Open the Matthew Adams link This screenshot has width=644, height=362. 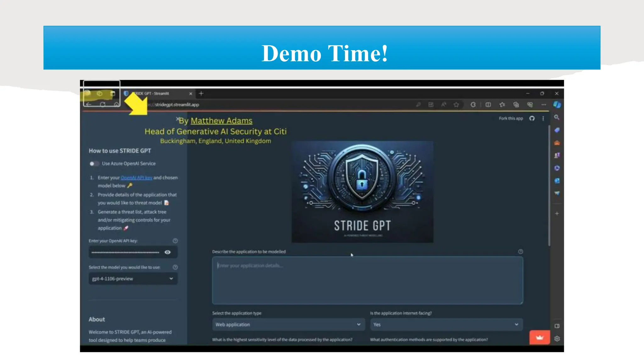tap(221, 121)
